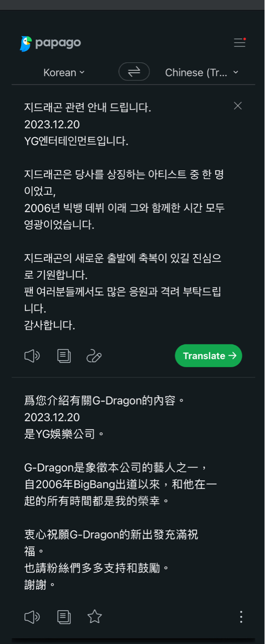
Task: Open the hamburger menu icon
Action: (x=240, y=43)
